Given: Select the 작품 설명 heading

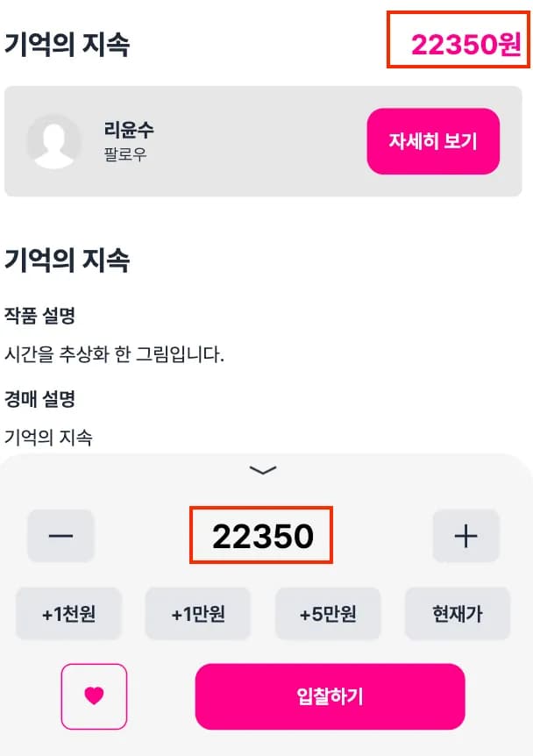Looking at the screenshot, I should click(39, 316).
